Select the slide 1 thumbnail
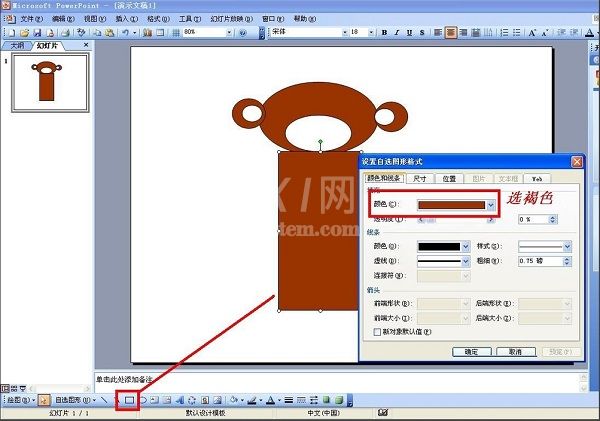This screenshot has width=600, height=421. (50, 83)
